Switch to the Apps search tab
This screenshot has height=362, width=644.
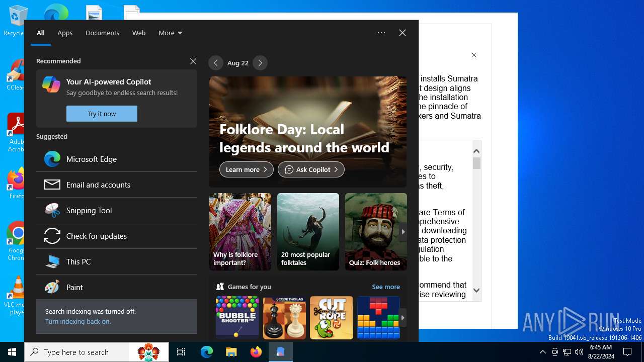pos(65,33)
